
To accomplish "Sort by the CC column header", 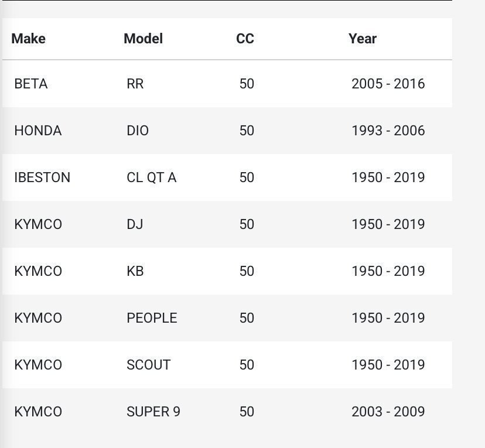I will [x=245, y=39].
